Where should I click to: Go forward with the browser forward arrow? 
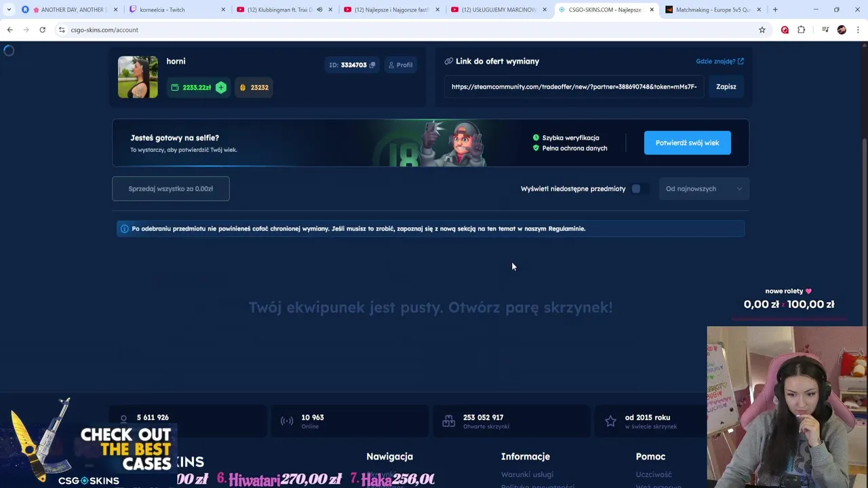tap(26, 30)
